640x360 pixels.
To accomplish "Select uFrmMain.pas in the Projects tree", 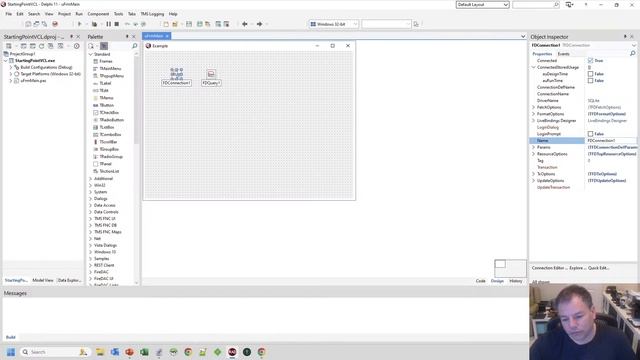I will pyautogui.click(x=33, y=81).
